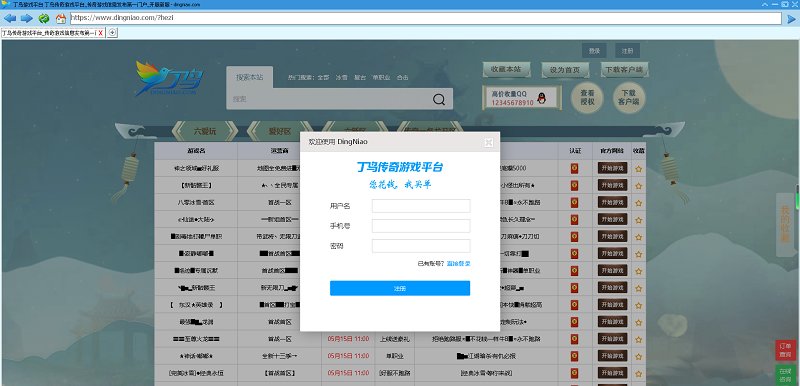Start game in 八零冰雪-首区 row
800x386 pixels.
tap(612, 202)
